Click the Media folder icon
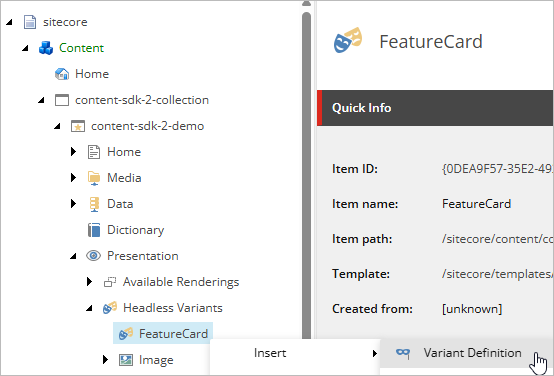 click(94, 178)
